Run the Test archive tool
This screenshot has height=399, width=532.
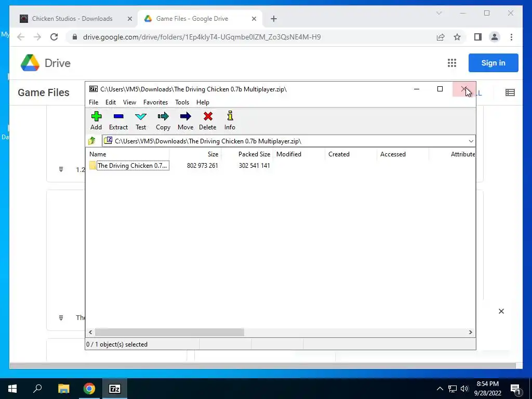(x=141, y=121)
